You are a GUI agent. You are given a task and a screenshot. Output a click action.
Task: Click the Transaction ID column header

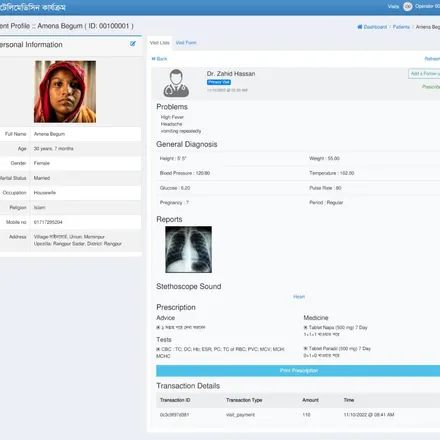click(175, 400)
